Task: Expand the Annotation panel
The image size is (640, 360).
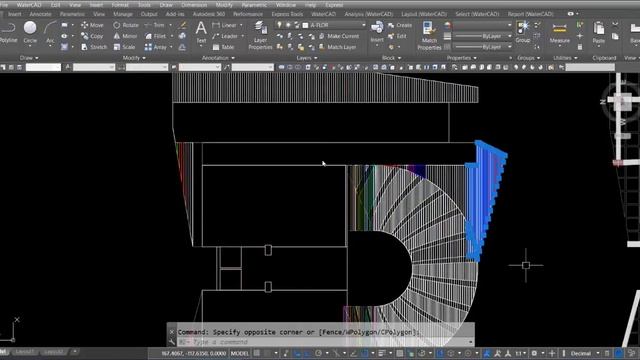Action: (x=218, y=58)
